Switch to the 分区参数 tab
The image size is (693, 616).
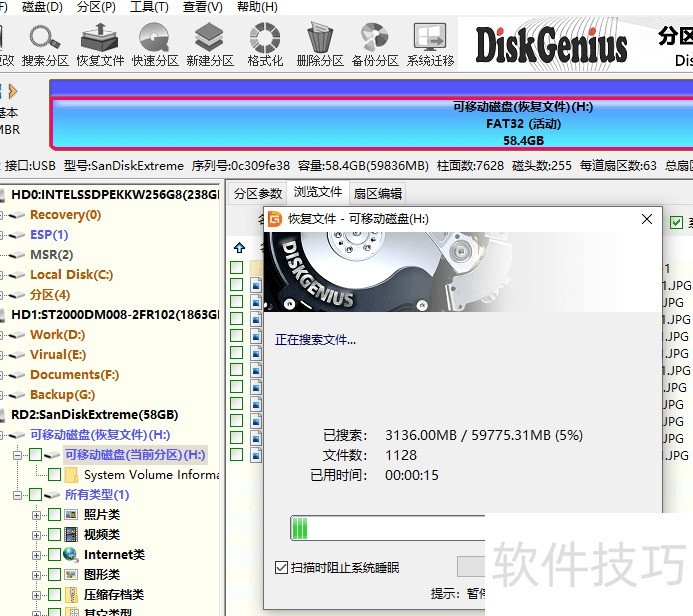[x=258, y=193]
